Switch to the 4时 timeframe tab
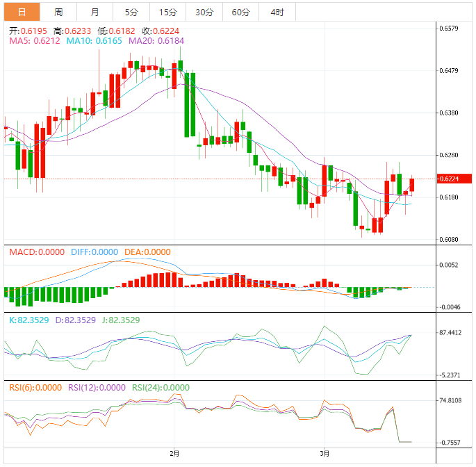The height and width of the screenshot is (467, 476). (277, 12)
